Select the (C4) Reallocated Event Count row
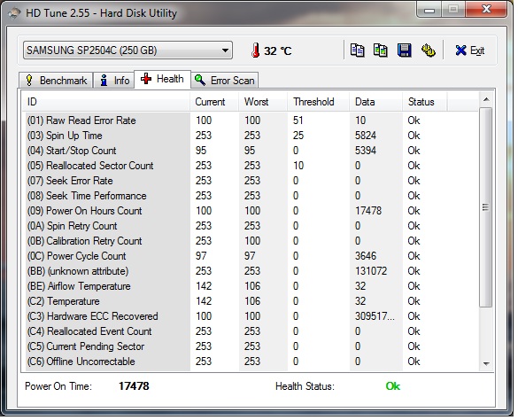The image size is (518, 420). [x=251, y=331]
